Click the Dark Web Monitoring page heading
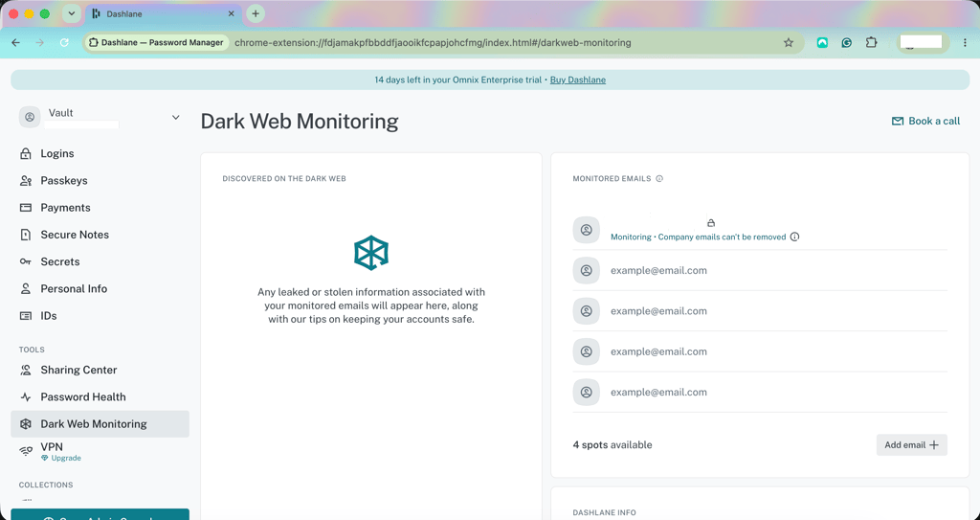 (x=300, y=122)
